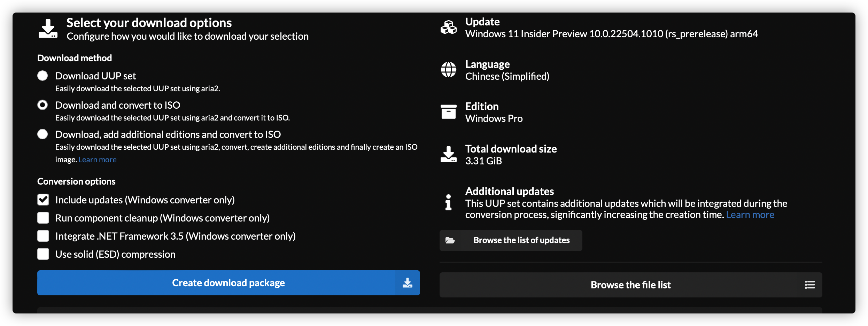Viewport: 868px width, 326px height.
Task: Click the Conversion options heading
Action: [76, 181]
